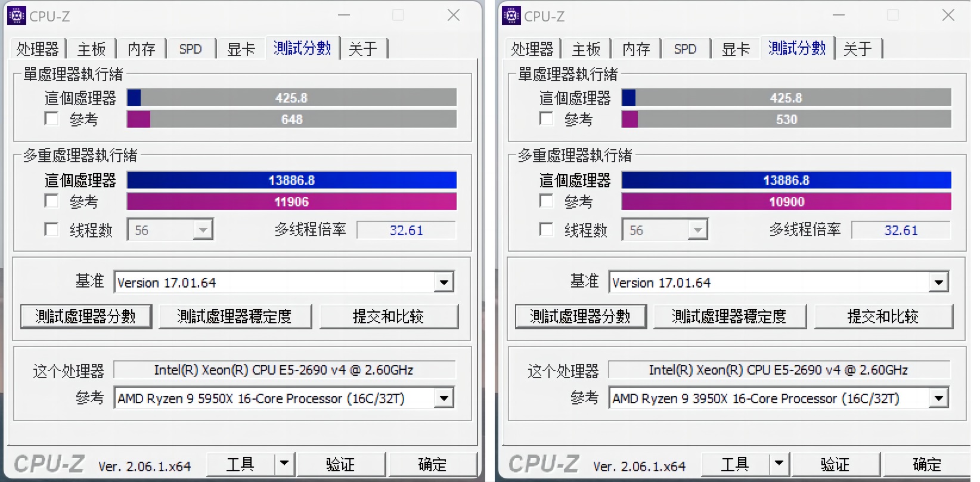Expand 工具 arrow menu in right window
980x482 pixels.
pos(780,464)
